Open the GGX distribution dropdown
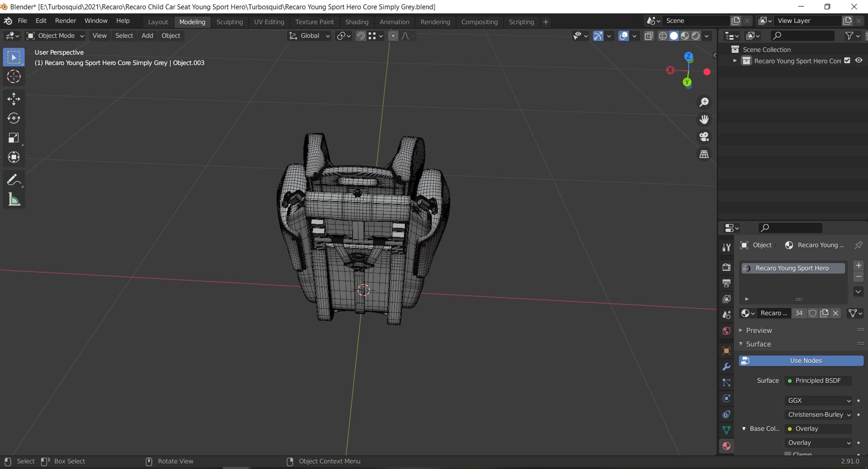This screenshot has width=868, height=469. (x=819, y=400)
